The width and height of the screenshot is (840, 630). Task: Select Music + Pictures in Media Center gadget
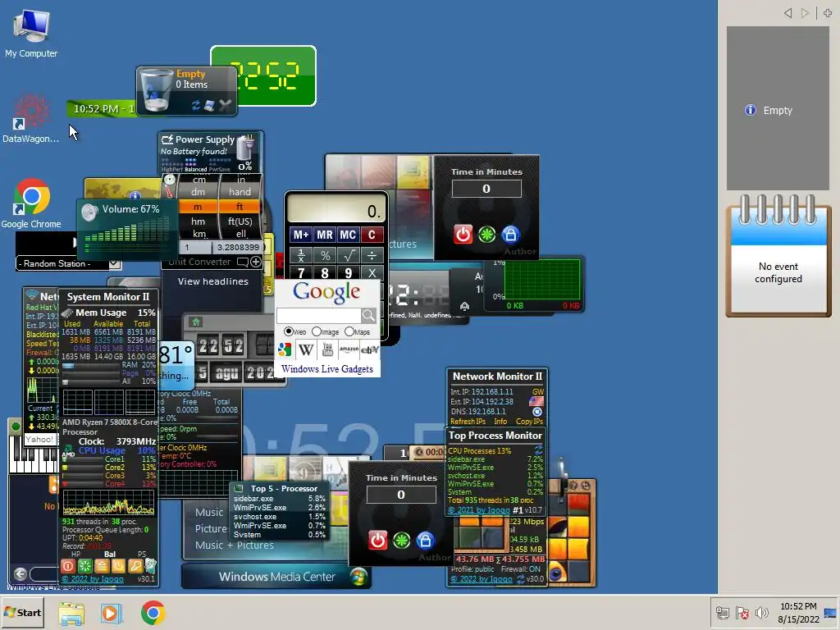[234, 546]
